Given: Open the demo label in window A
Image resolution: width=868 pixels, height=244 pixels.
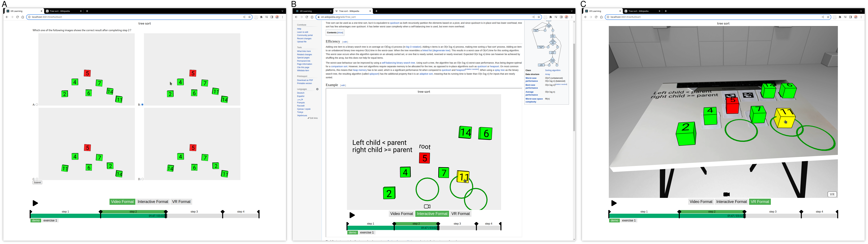Looking at the screenshot, I should [36, 220].
